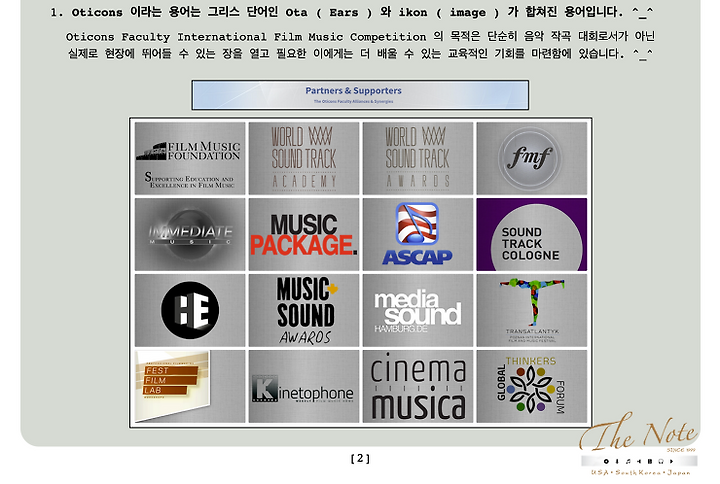Open the Immediate Music logo tile

tap(190, 234)
